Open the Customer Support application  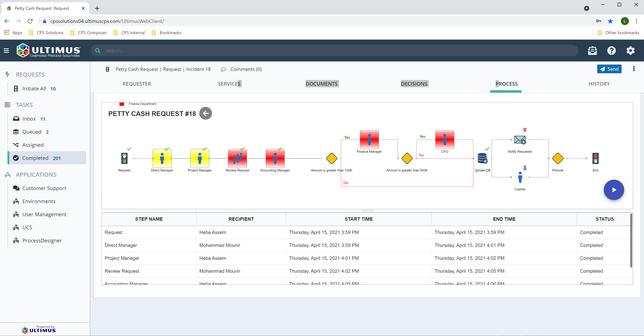pyautogui.click(x=44, y=188)
